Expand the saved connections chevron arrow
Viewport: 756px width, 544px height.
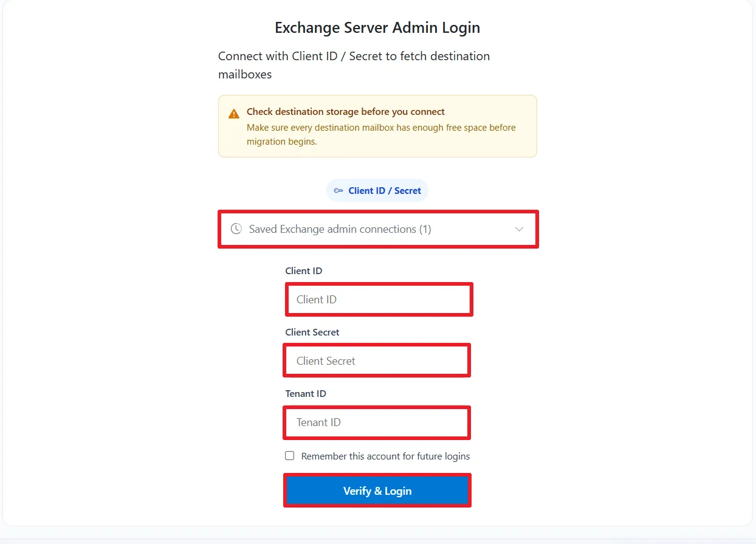(519, 229)
